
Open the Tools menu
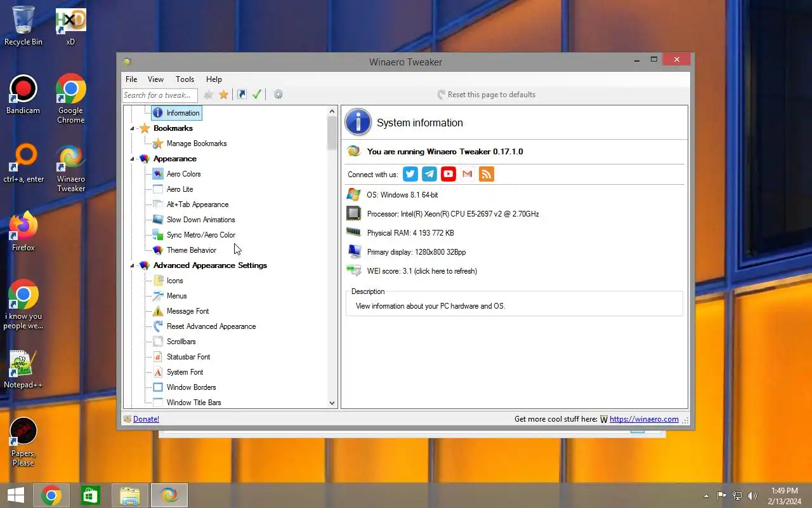(x=185, y=79)
